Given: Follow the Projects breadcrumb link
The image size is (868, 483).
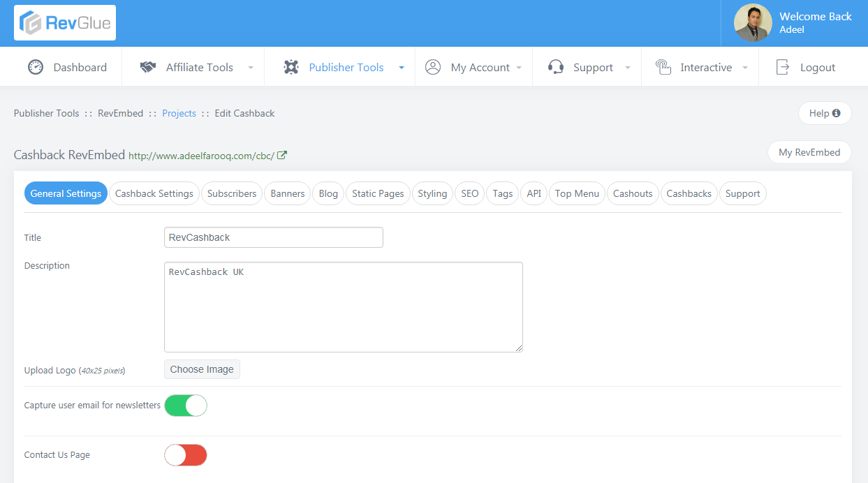Looking at the screenshot, I should tap(179, 113).
